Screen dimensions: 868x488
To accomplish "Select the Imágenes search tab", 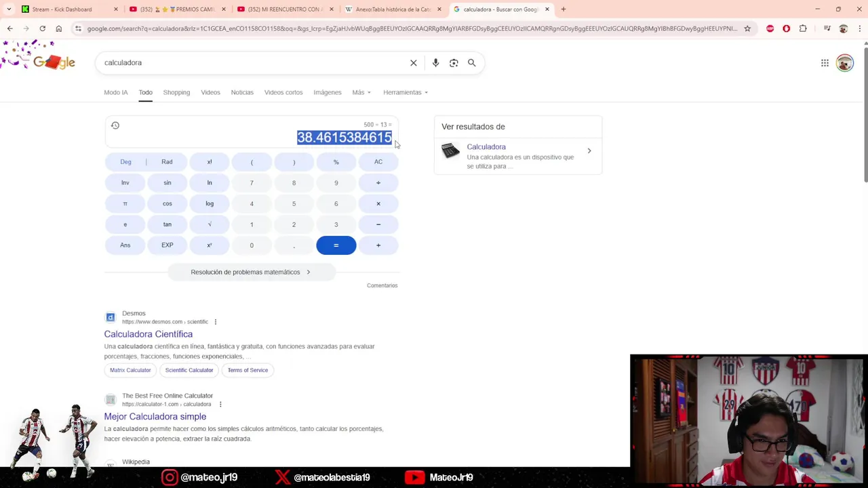I will [x=328, y=92].
